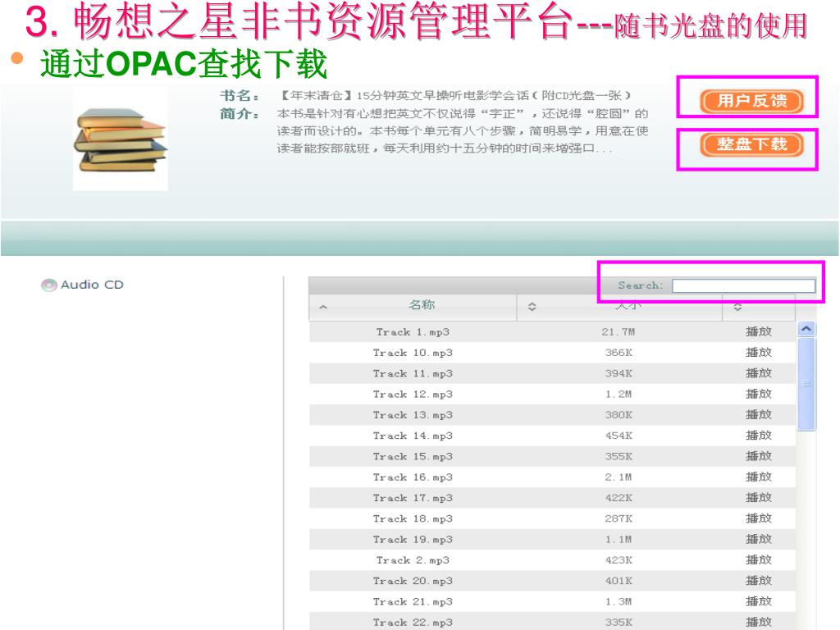Click the 1.2M size cell
The height and width of the screenshot is (630, 840).
coord(619,395)
